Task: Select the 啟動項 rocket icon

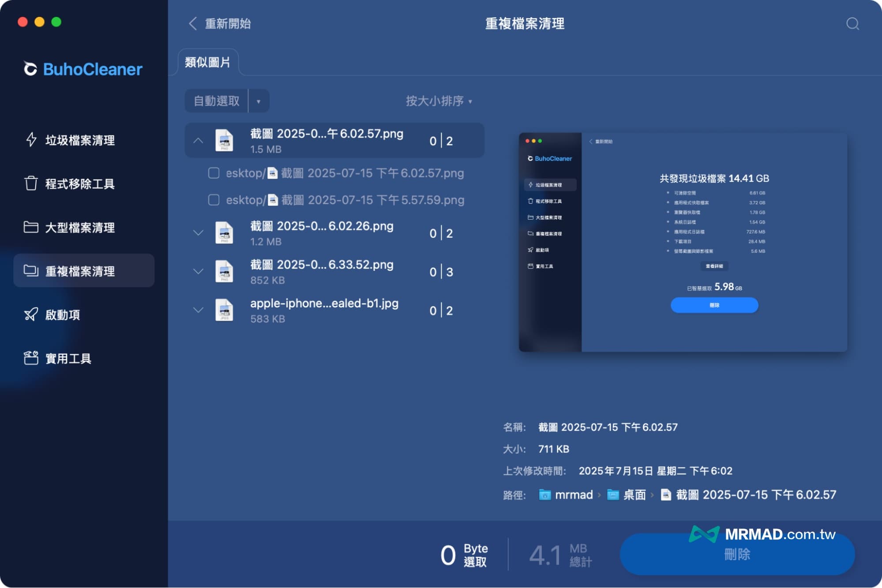Action: [x=31, y=315]
